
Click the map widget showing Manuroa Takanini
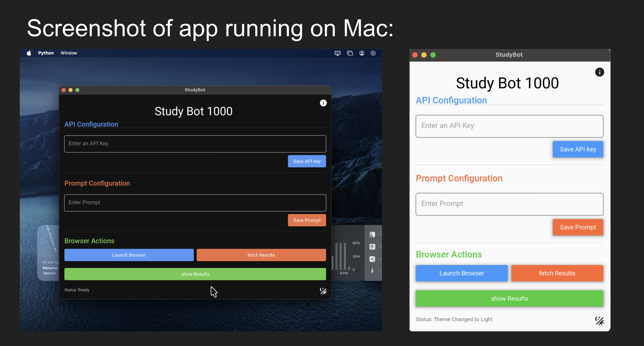tap(48, 252)
